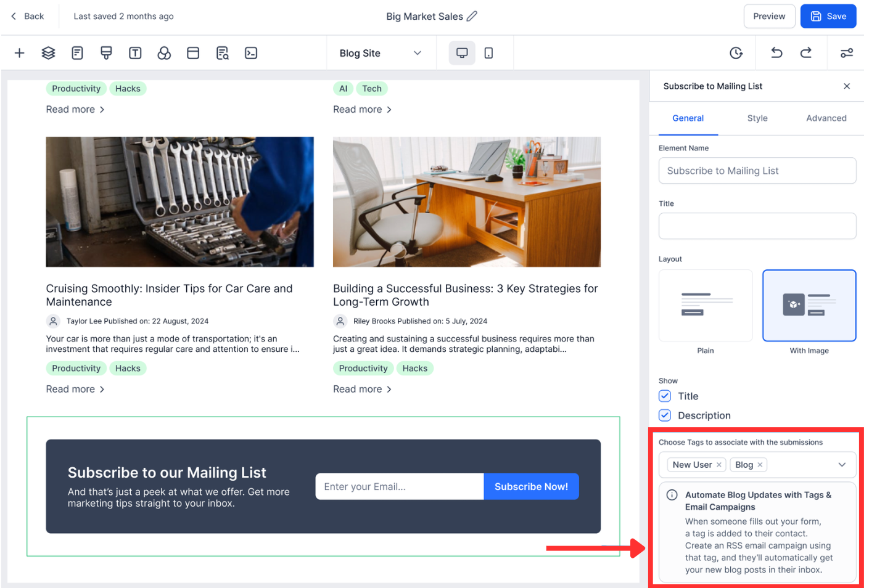
Task: Open Read more under the Car Care article
Action: [x=75, y=389]
